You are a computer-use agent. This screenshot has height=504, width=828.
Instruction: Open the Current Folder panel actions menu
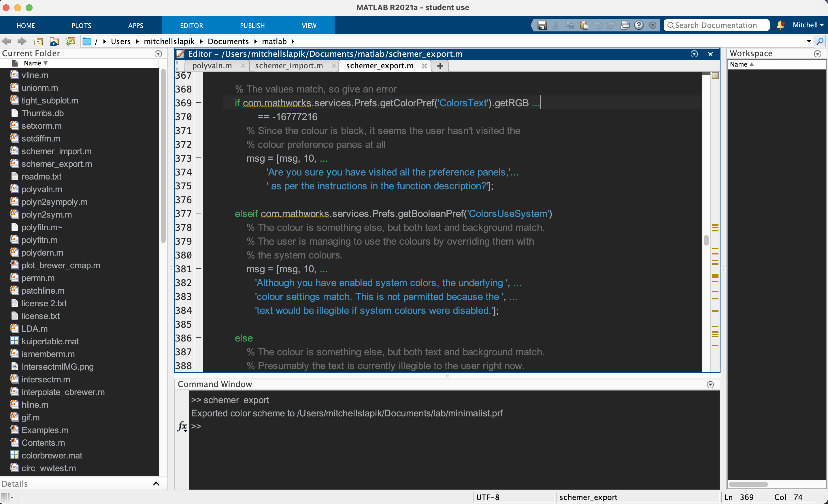click(x=158, y=54)
